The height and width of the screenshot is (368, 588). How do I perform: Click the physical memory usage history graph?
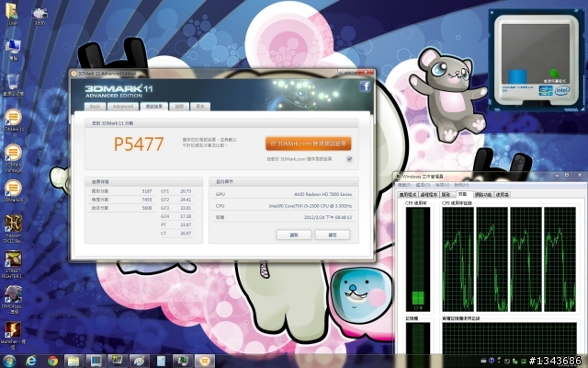click(509, 338)
